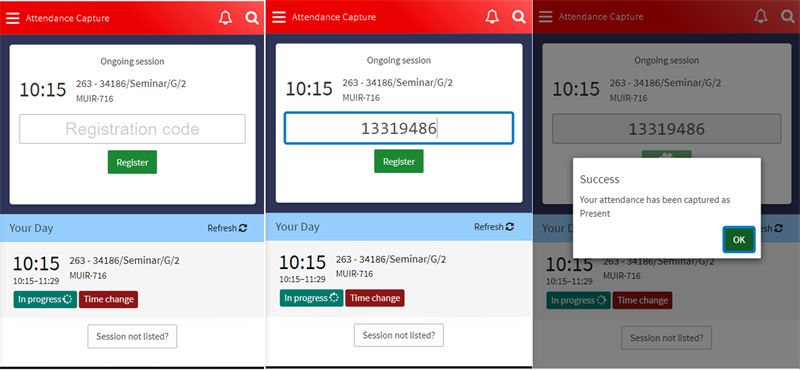This screenshot has width=800, height=370.
Task: Click the empty Registration code field
Action: [132, 129]
